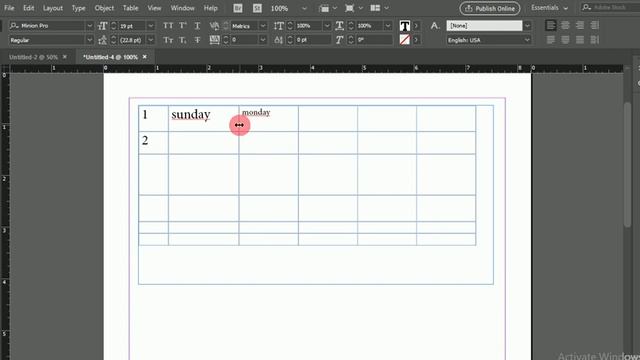This screenshot has width=640, height=360.
Task: Toggle All Caps formatting
Action: click(168, 26)
